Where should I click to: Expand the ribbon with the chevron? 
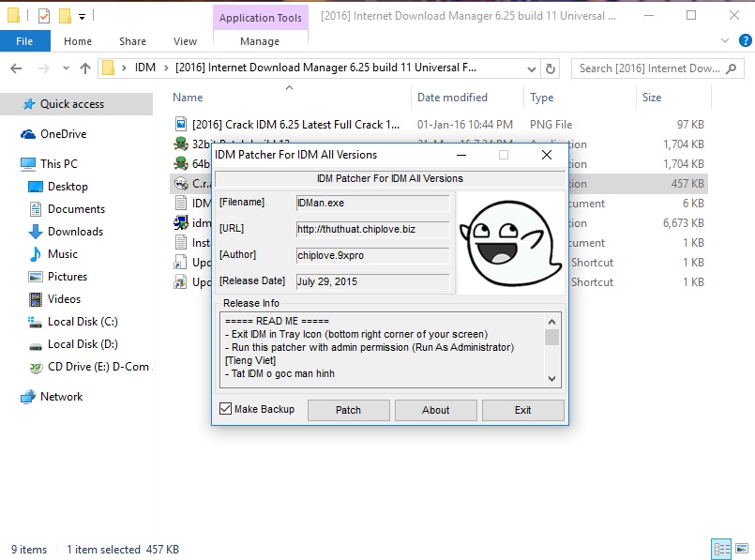point(725,40)
